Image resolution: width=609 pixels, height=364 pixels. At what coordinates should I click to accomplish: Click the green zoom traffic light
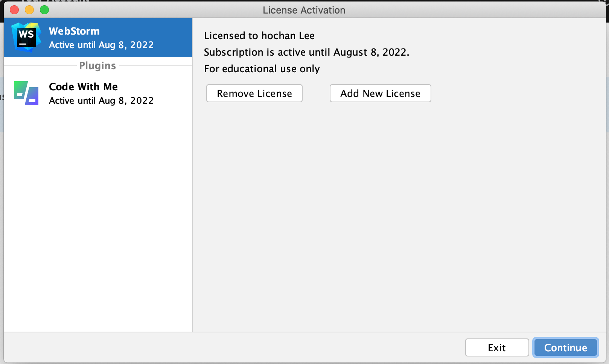[44, 10]
